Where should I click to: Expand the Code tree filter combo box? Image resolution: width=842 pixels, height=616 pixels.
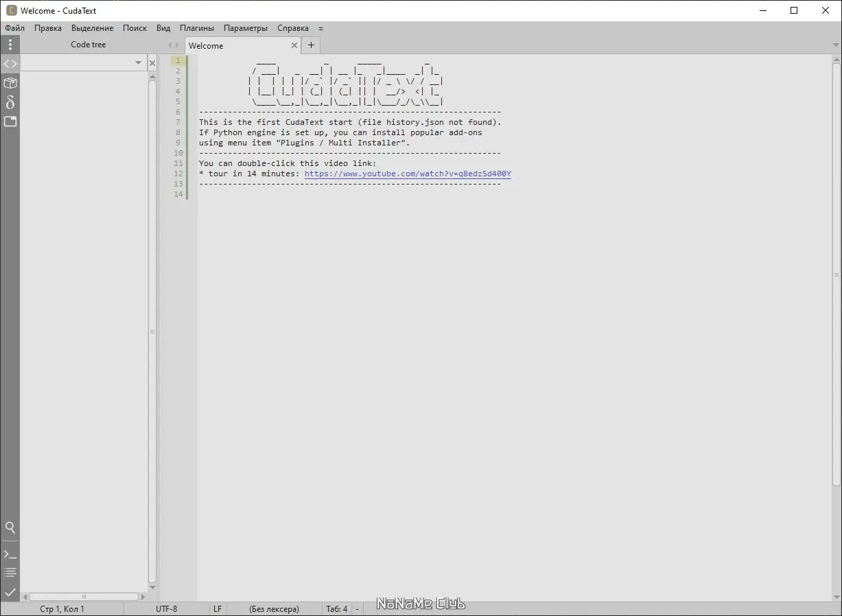pos(138,63)
